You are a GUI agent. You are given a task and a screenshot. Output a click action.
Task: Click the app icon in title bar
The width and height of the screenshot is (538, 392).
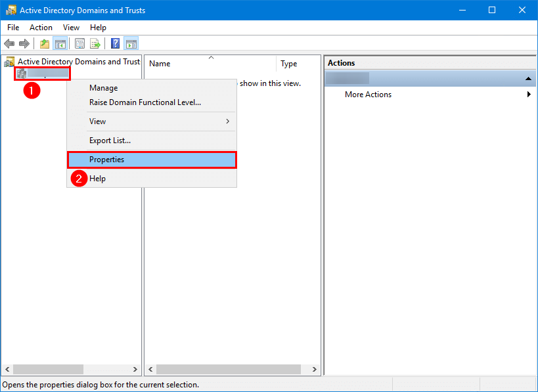pos(11,11)
